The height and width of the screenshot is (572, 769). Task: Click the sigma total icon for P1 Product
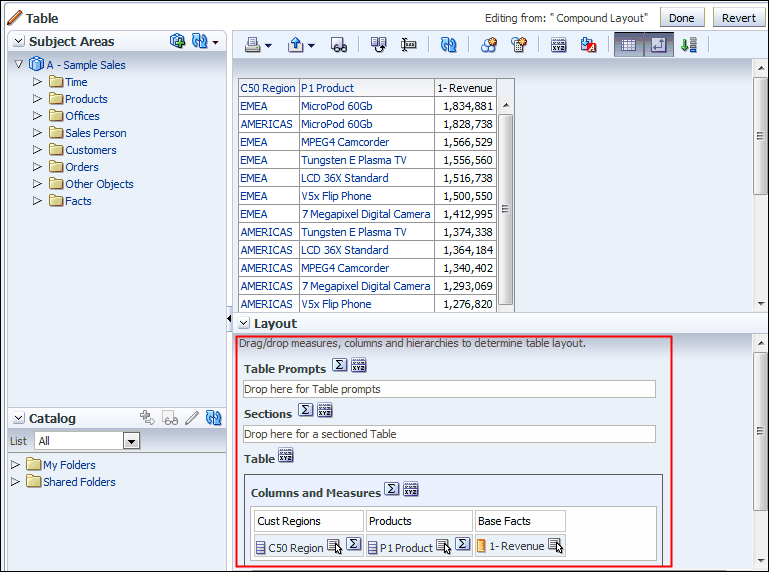(462, 544)
